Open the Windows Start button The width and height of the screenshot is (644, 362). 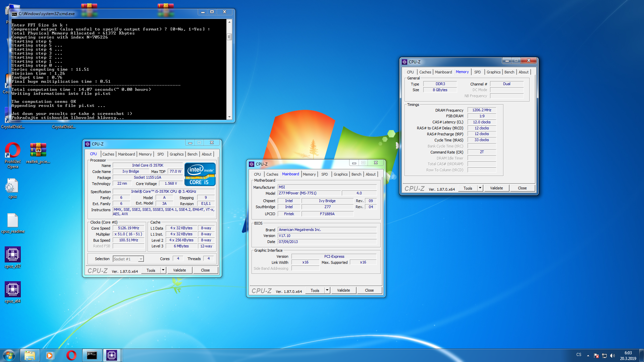tap(9, 355)
